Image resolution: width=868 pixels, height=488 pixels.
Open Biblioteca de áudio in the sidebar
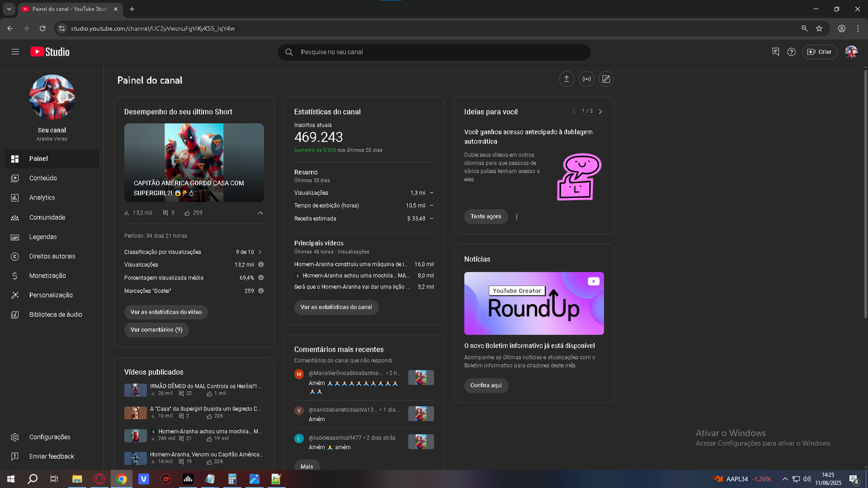coord(52,315)
